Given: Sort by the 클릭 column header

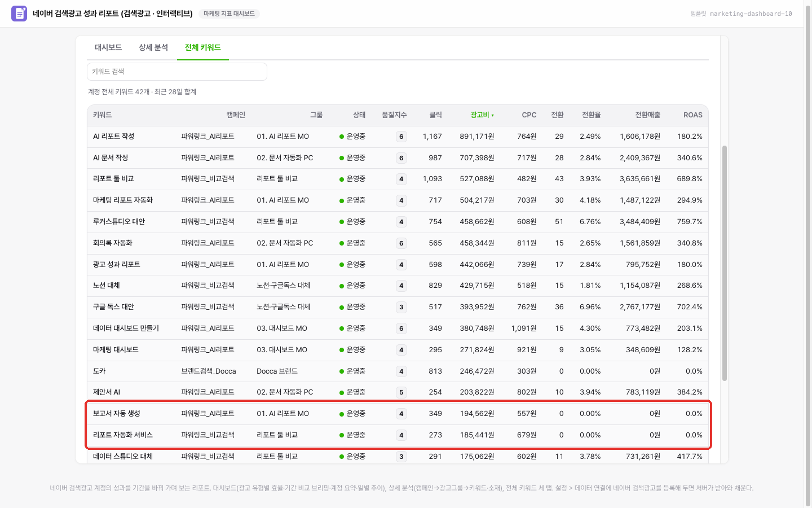Looking at the screenshot, I should tap(436, 115).
